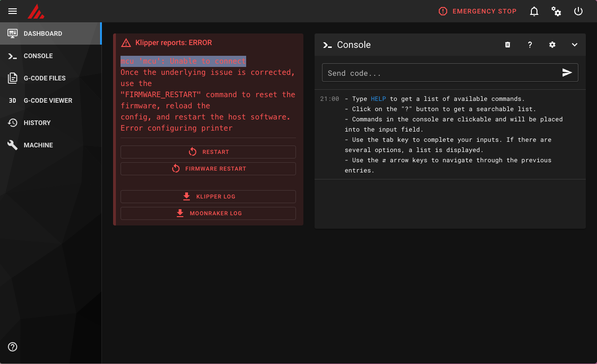Click the History clock icon

13,123
